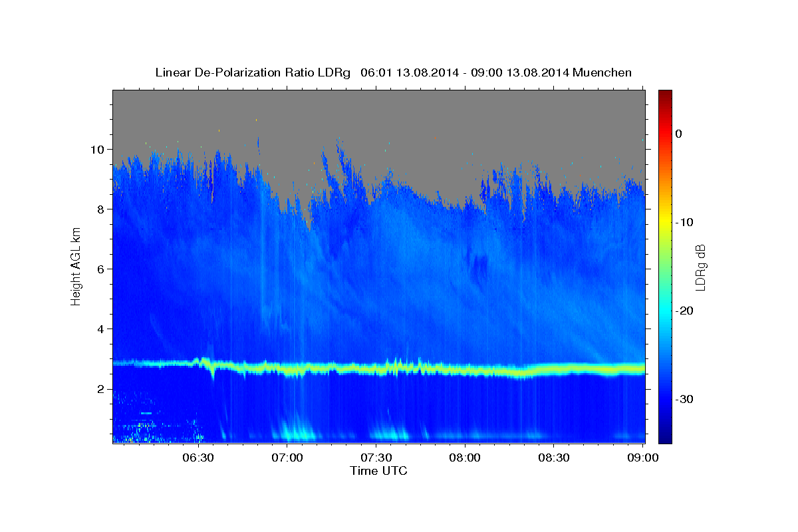
Task: Click the '09:00' time axis label
Action: pyautogui.click(x=643, y=458)
